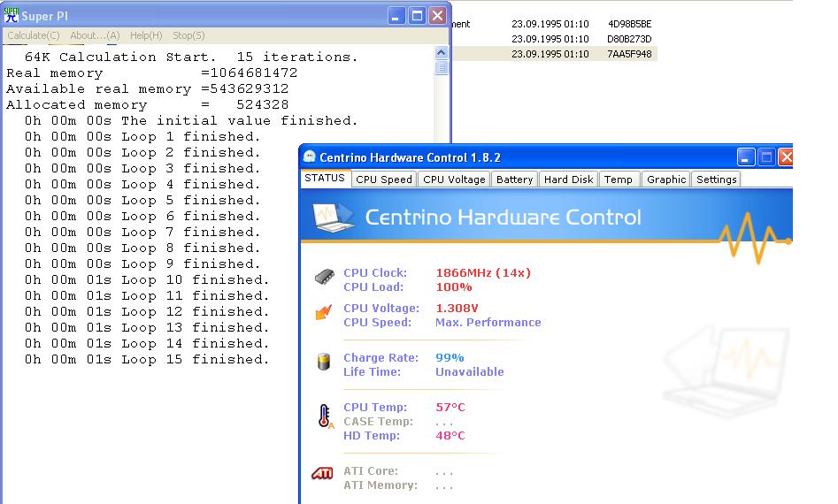Image resolution: width=838 pixels, height=504 pixels.
Task: Switch to the CPU Voltage tab
Action: [x=454, y=179]
